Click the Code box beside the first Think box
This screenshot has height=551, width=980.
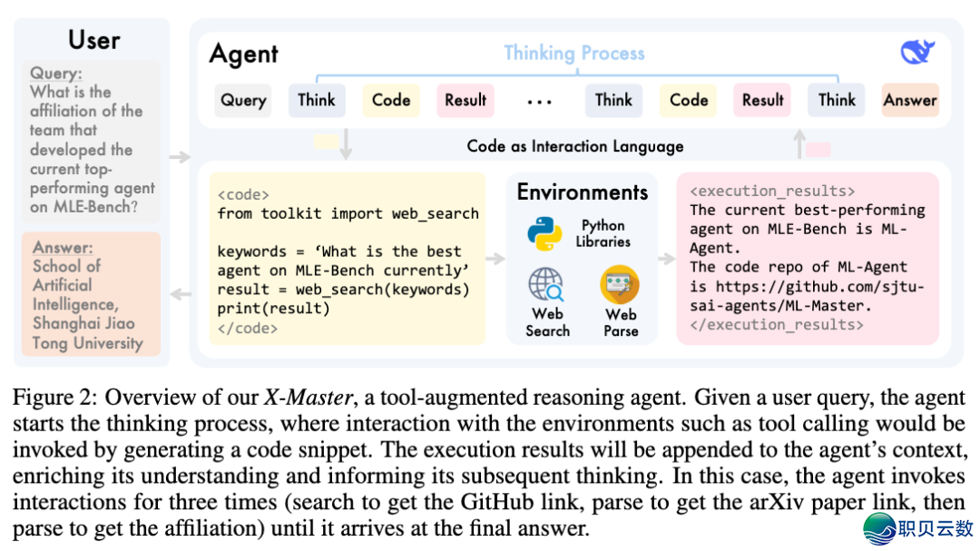tap(391, 100)
